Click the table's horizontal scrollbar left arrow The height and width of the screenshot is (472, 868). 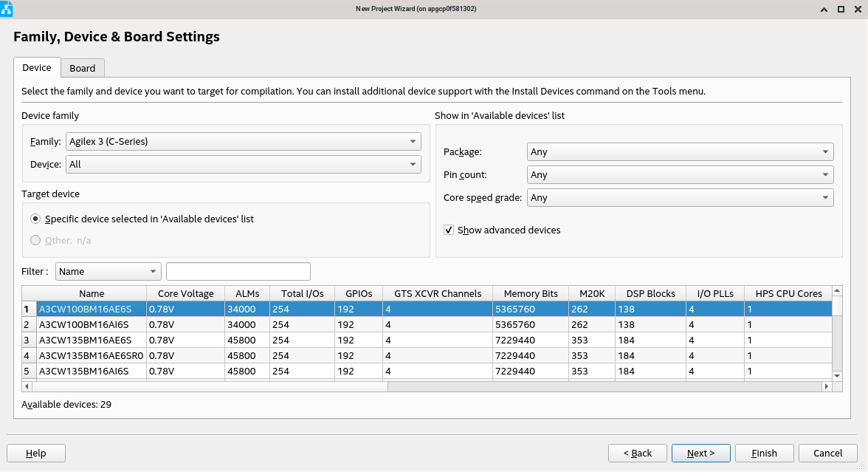point(27,386)
